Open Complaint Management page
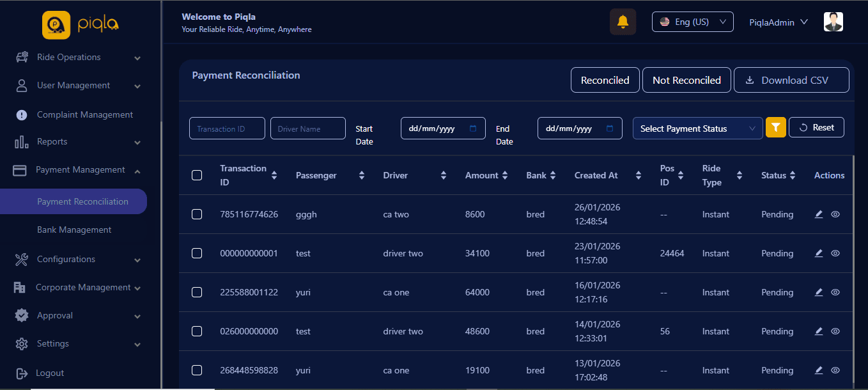868x390 pixels. 85,114
